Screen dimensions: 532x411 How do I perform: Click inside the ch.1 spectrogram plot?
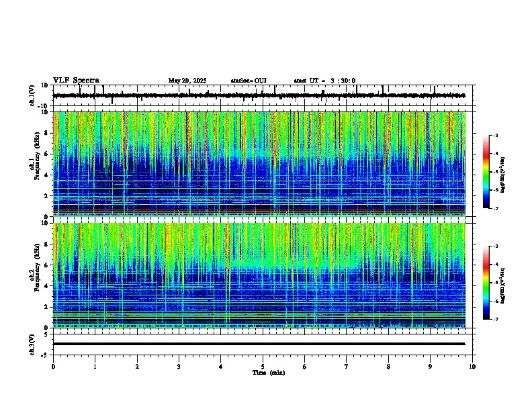pos(259,164)
